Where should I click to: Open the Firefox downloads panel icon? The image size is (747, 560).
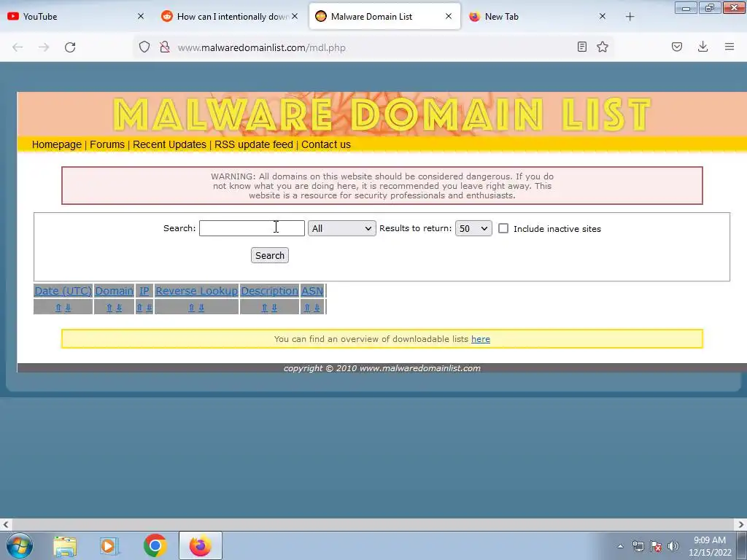point(703,47)
